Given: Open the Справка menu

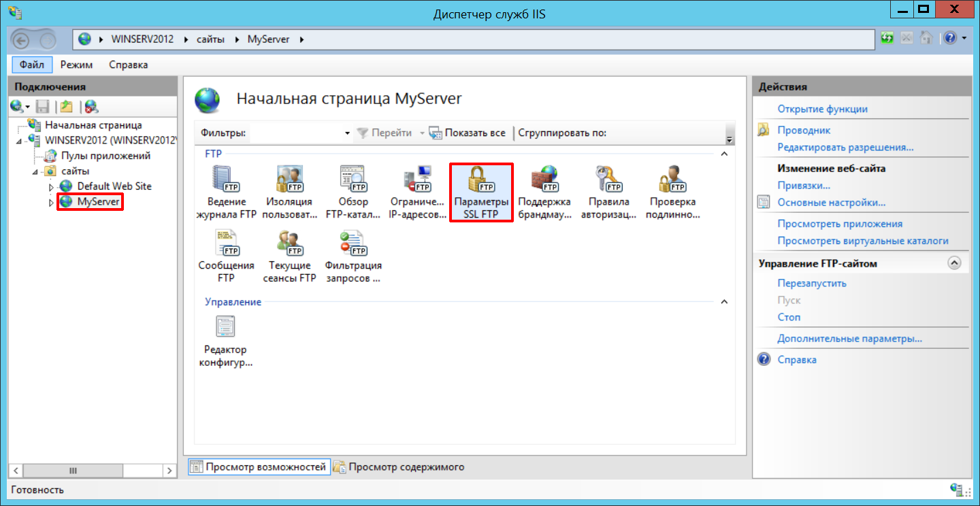Looking at the screenshot, I should click(x=129, y=65).
